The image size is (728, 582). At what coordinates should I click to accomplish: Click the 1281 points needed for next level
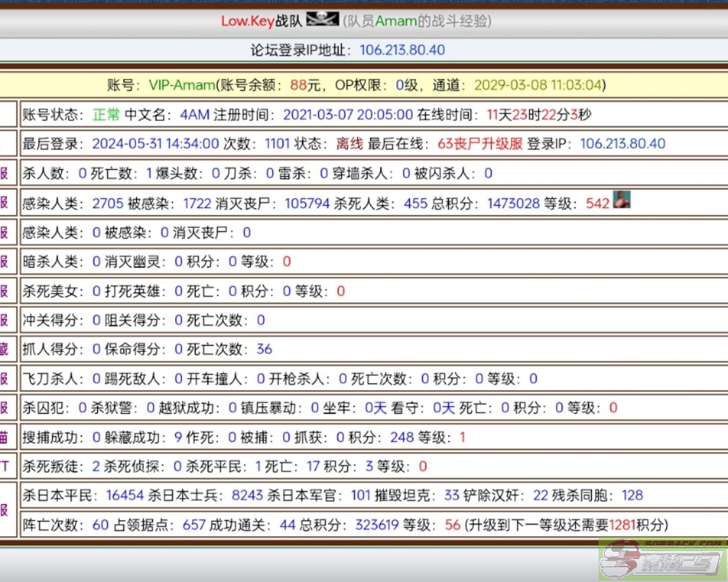pos(622,525)
